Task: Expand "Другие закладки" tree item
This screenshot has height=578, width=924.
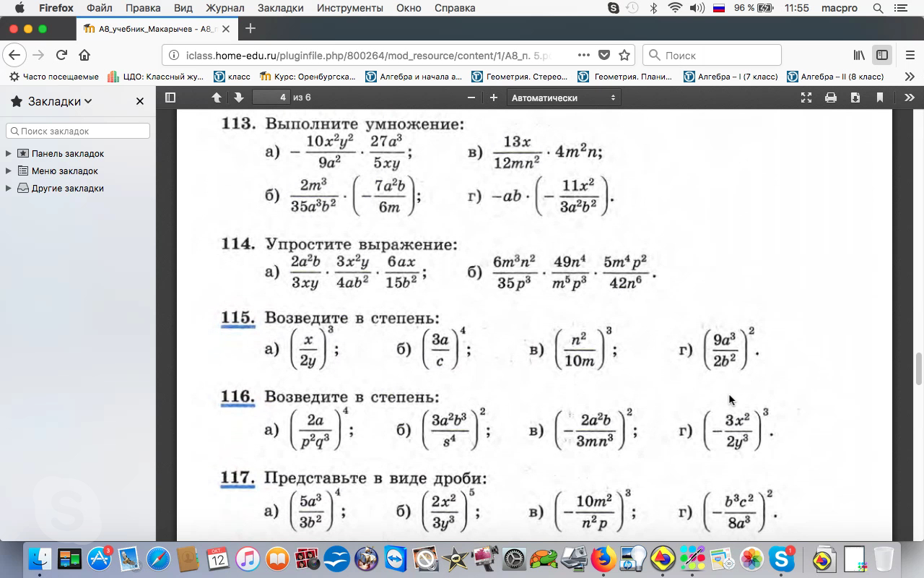Action: pos(9,188)
